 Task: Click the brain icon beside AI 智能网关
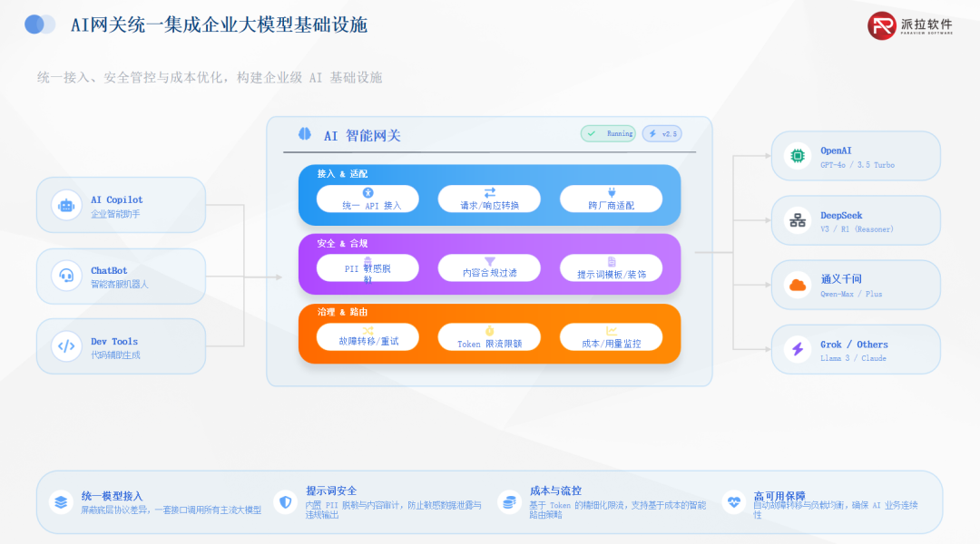pyautogui.click(x=304, y=134)
